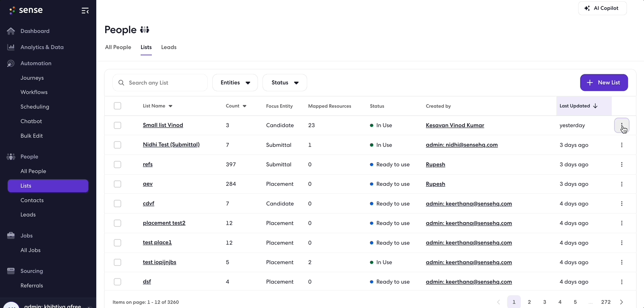This screenshot has width=644, height=308.
Task: Go to page 2 of the lists
Action: (x=529, y=302)
